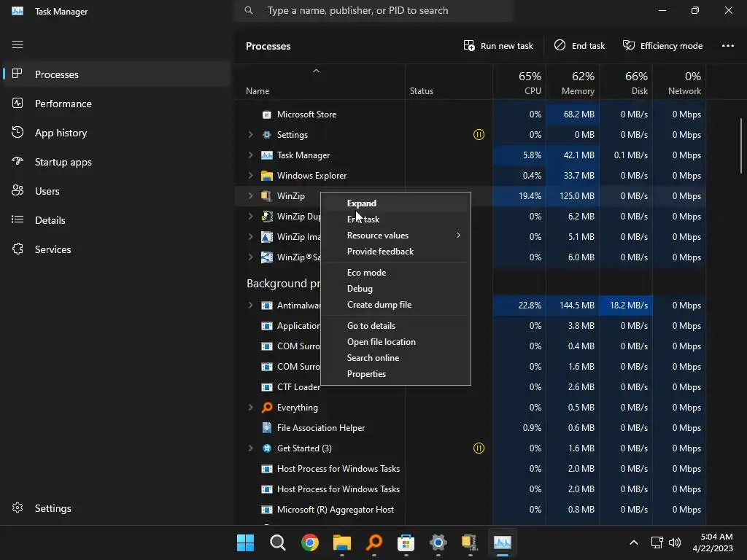
Task: Click the App history clock icon
Action: (x=18, y=133)
